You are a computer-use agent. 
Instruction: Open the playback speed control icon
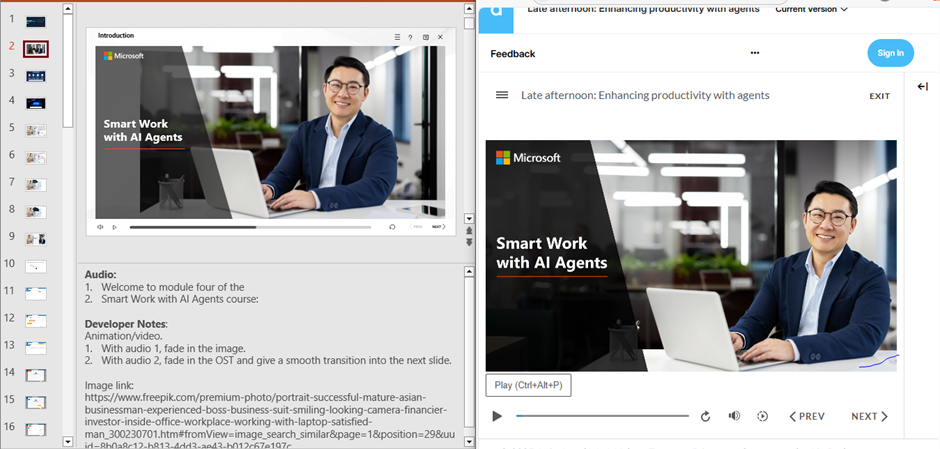pos(763,416)
